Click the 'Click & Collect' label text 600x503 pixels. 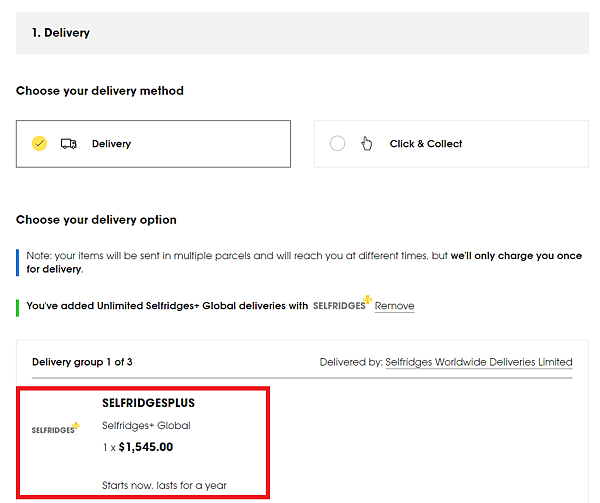(x=426, y=144)
